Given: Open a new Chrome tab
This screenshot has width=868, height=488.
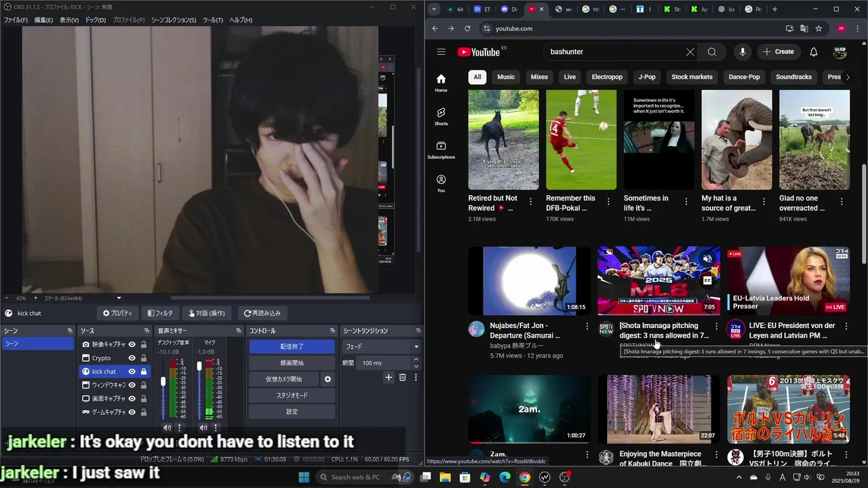Looking at the screenshot, I should click(x=774, y=9).
